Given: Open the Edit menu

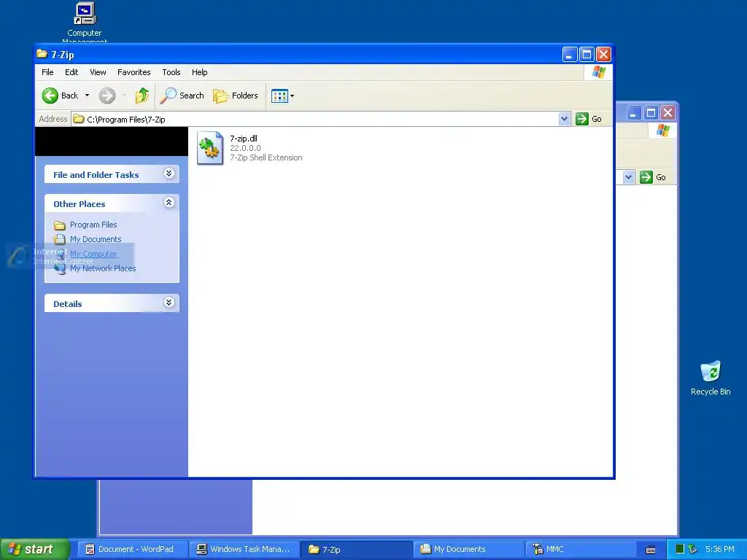Looking at the screenshot, I should (x=71, y=72).
